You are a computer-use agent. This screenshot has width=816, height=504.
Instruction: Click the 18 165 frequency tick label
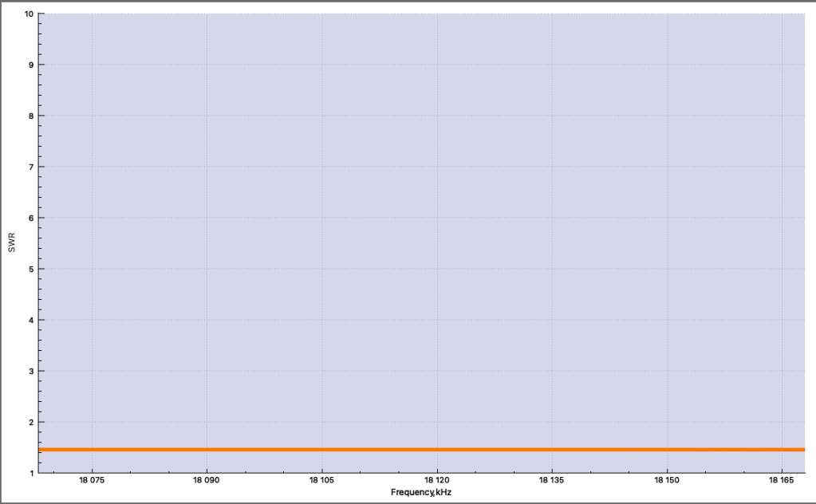coord(782,481)
